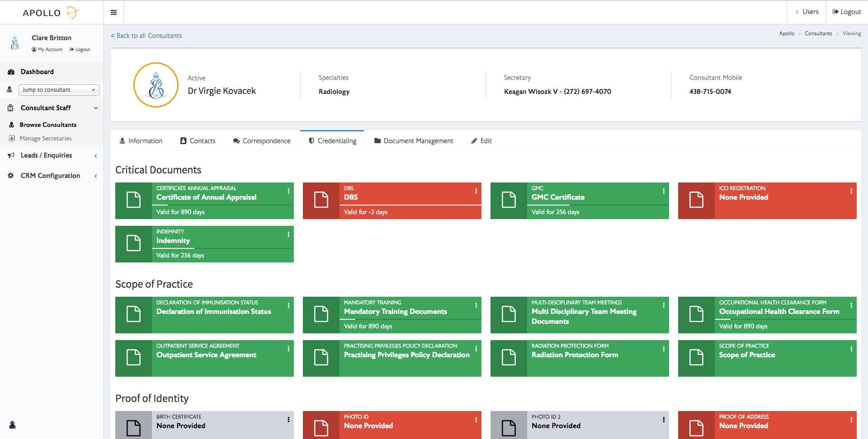Viewport: 868px width, 439px height.
Task: Open Radiation Protection Form options menu
Action: pyautogui.click(x=664, y=349)
